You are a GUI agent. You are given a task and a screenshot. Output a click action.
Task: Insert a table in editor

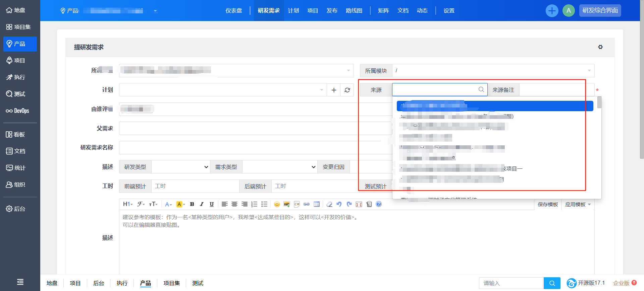pyautogui.click(x=317, y=204)
